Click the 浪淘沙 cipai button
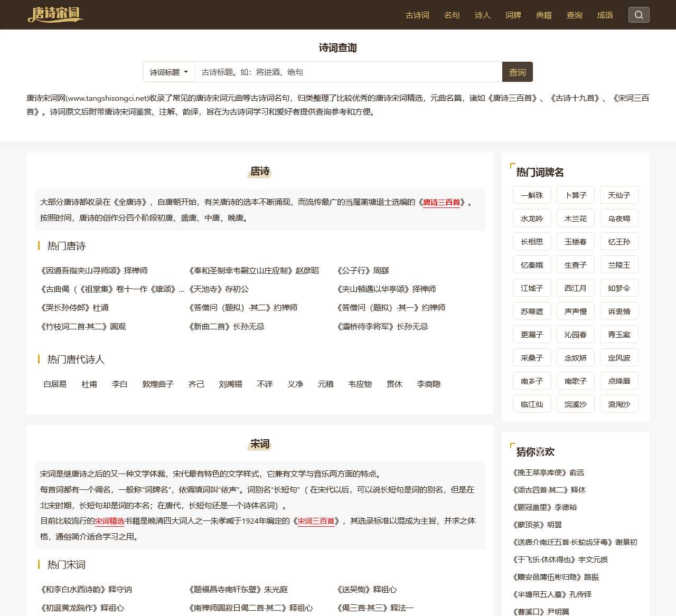 click(x=619, y=404)
